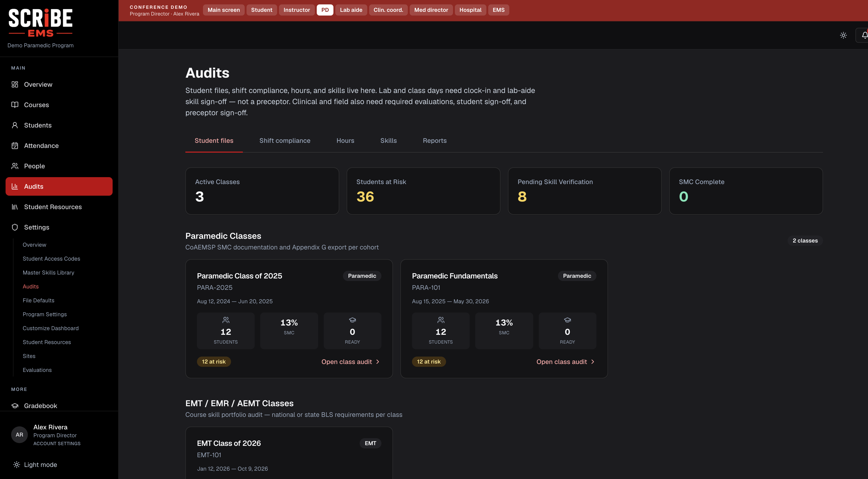Click students icon in Paramedic Class of 2025 card
This screenshot has height=479, width=868.
pyautogui.click(x=226, y=320)
